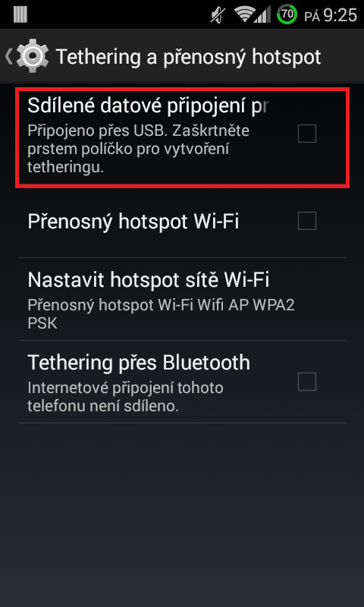Viewport: 364px width, 607px height.
Task: Tap the Tethering a přenosný hotspot header title
Action: pos(188,57)
